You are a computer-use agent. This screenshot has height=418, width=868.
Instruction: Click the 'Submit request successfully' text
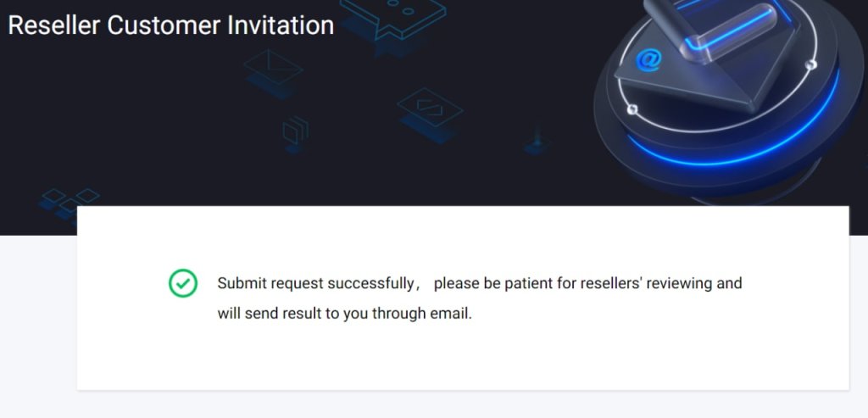pyautogui.click(x=314, y=283)
